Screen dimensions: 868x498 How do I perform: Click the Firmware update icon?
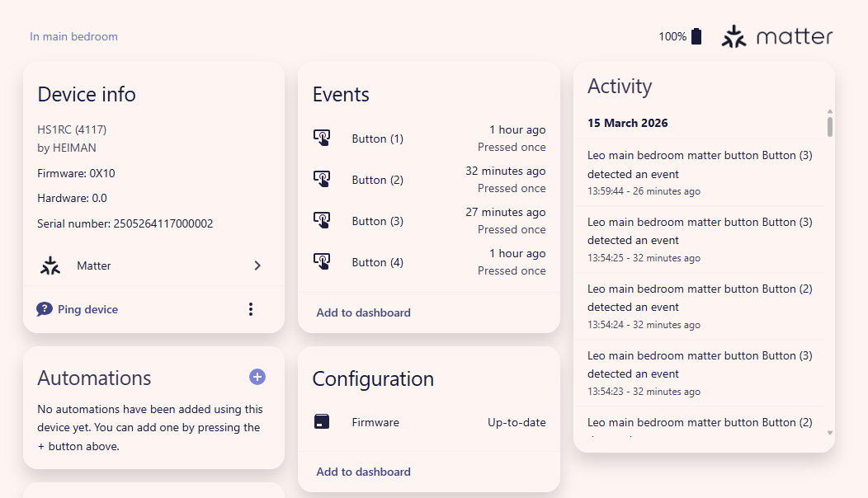pos(322,421)
